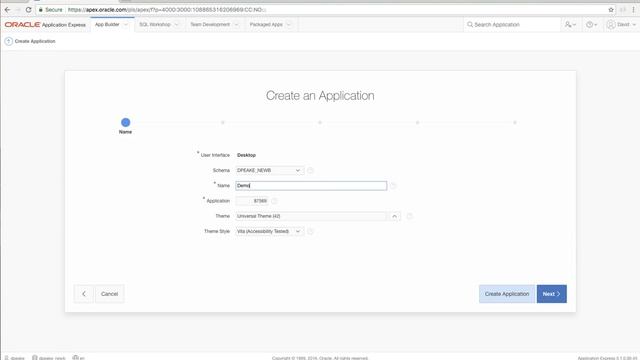Click the Next button
Image resolution: width=640 pixels, height=360 pixels.
tap(551, 294)
